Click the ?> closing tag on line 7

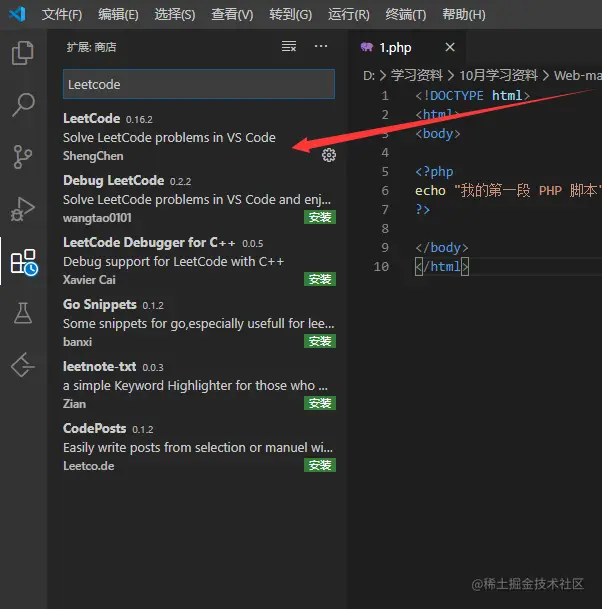tap(423, 210)
